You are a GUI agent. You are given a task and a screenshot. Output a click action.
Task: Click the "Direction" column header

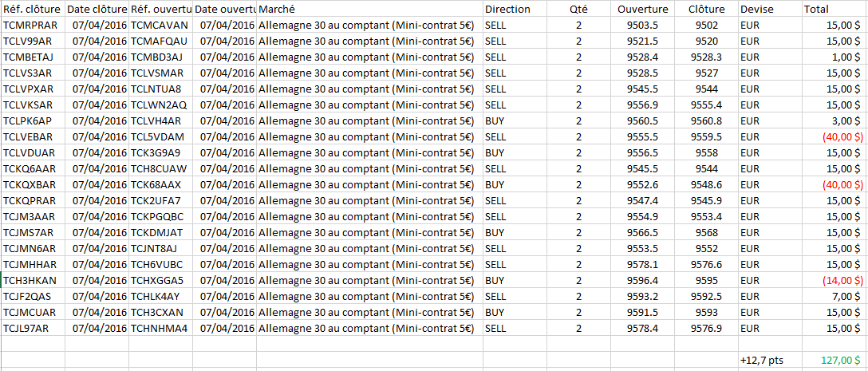pos(515,9)
